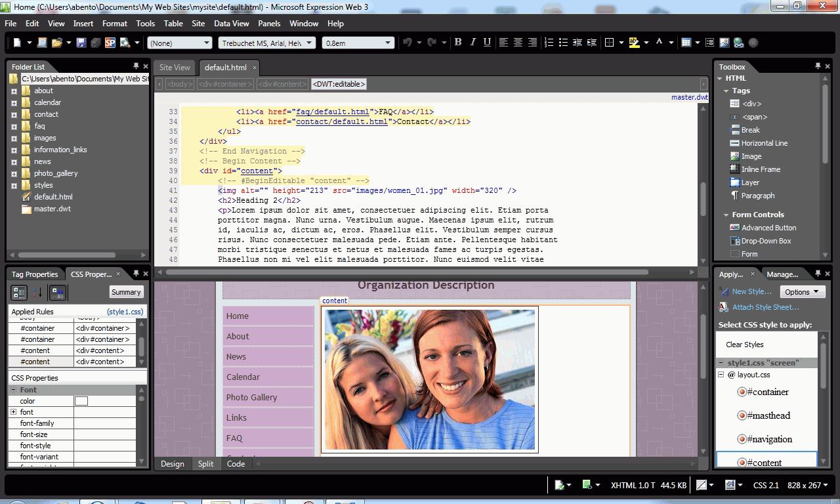The image size is (840, 504).
Task: Open the font size dropdown showing 0.8em
Action: (x=389, y=42)
